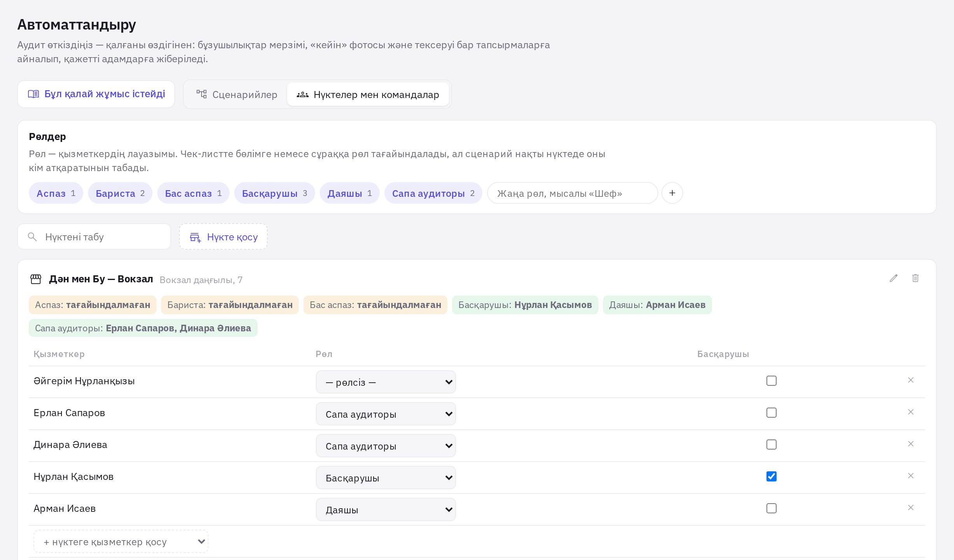This screenshot has height=560, width=954.
Task: Click the Аспаз: тағайындалмаған status tag
Action: click(x=93, y=305)
